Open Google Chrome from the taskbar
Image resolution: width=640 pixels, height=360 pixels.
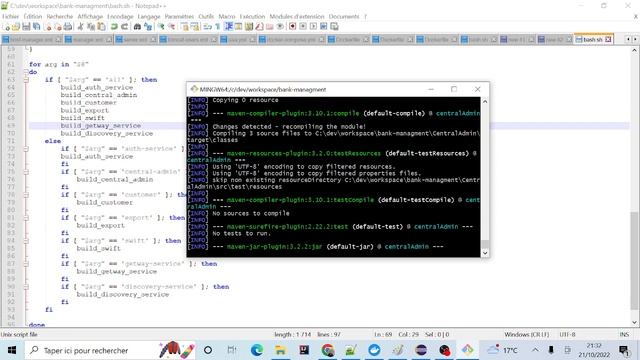[328, 350]
